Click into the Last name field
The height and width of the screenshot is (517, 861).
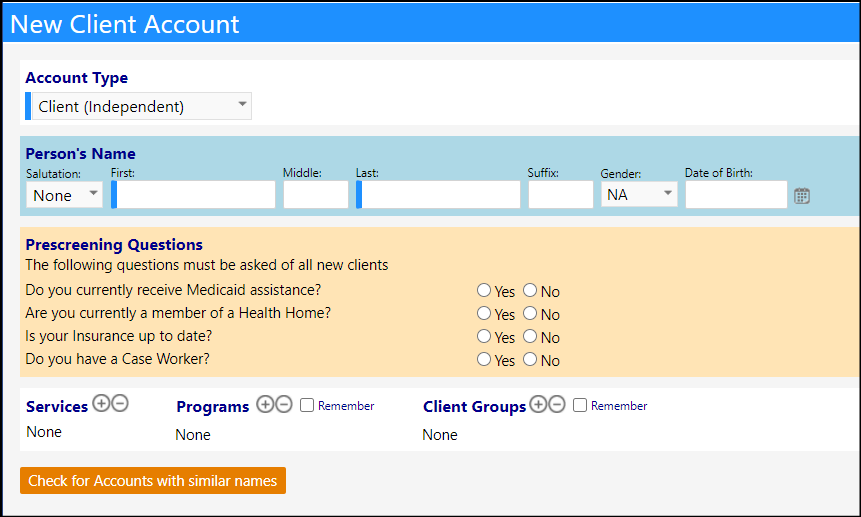point(438,195)
